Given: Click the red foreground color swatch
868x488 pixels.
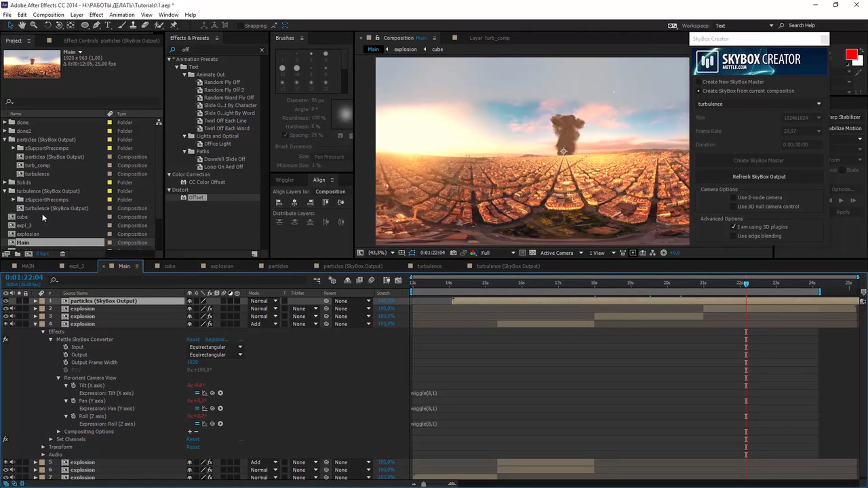Looking at the screenshot, I should pyautogui.click(x=851, y=55).
